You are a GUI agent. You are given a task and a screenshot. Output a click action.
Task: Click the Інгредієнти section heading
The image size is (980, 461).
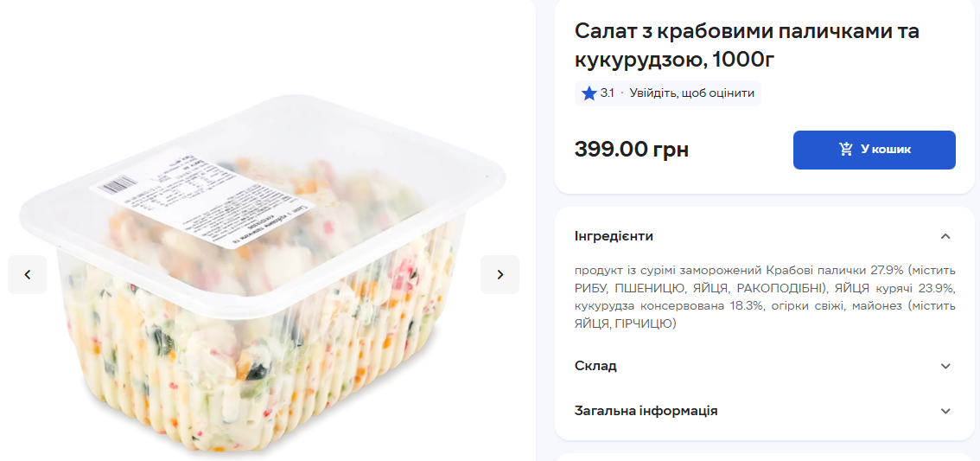click(614, 236)
